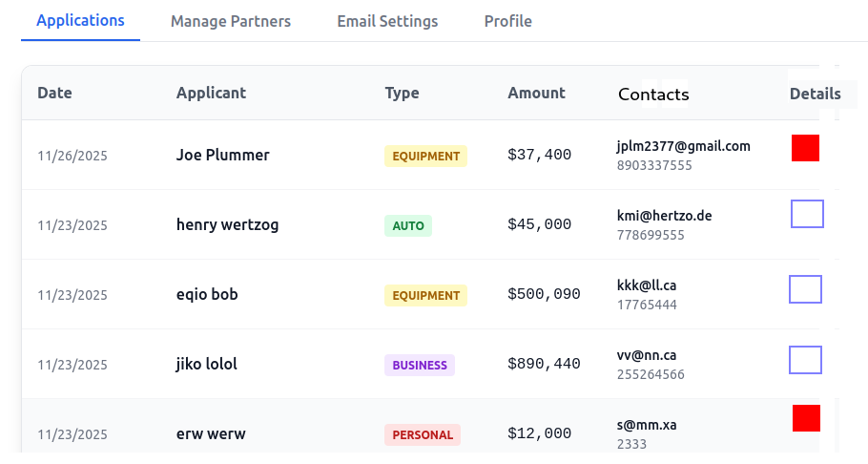The height and width of the screenshot is (464, 868).
Task: Select the applicant name Joe Plummer
Action: pos(222,155)
